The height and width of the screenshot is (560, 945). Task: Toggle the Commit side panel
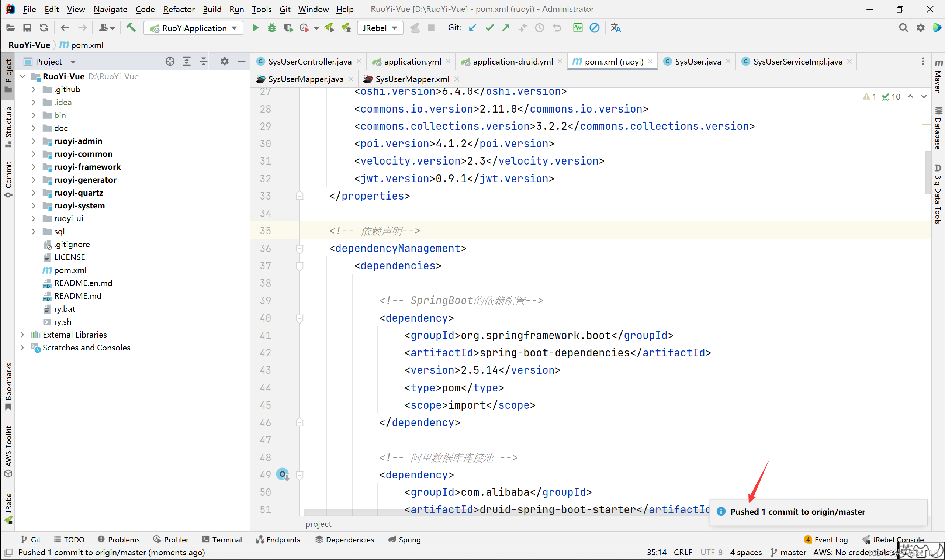[x=8, y=180]
